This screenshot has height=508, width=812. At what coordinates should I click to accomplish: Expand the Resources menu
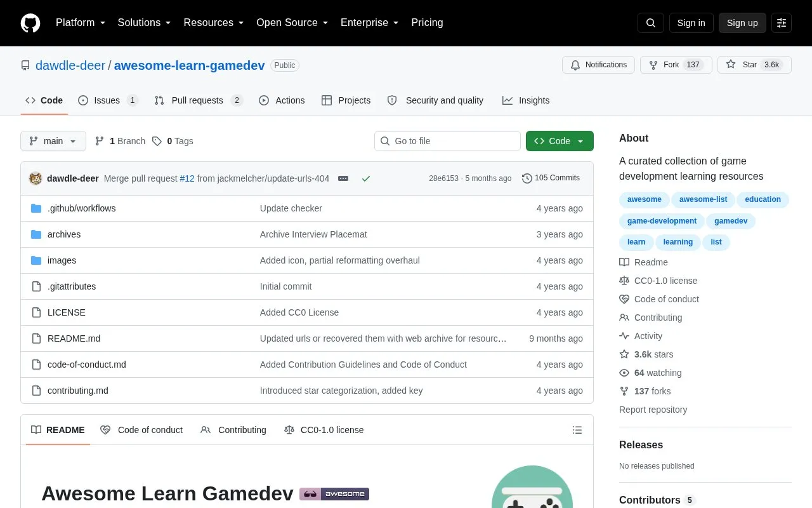pyautogui.click(x=214, y=23)
